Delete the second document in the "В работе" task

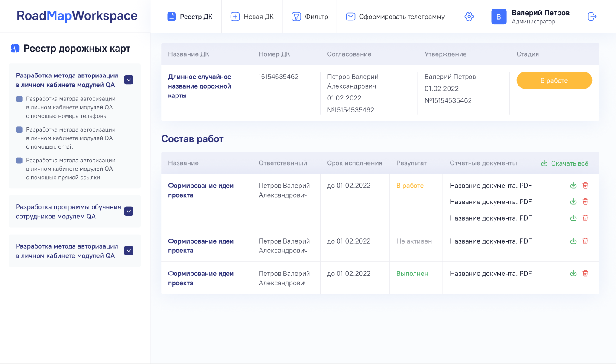(x=585, y=202)
